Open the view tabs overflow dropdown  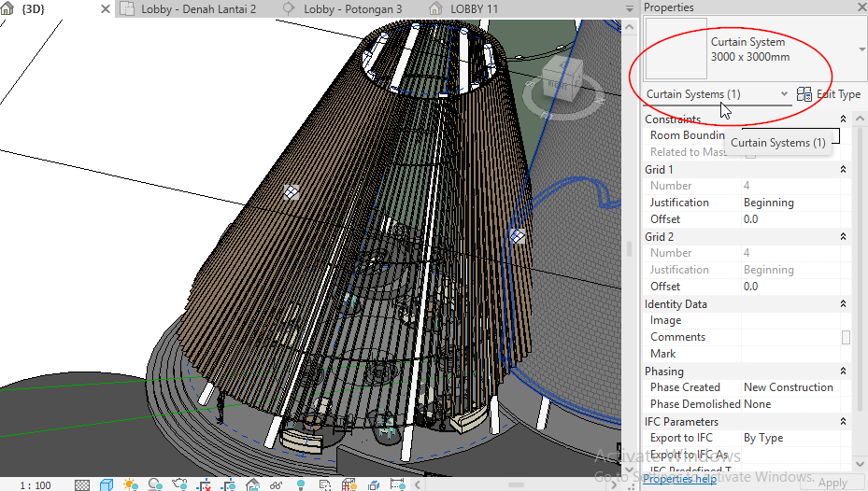tap(630, 8)
